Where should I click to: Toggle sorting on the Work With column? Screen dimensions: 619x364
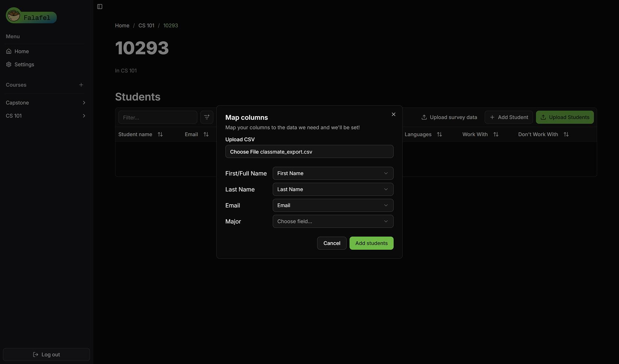click(x=496, y=134)
